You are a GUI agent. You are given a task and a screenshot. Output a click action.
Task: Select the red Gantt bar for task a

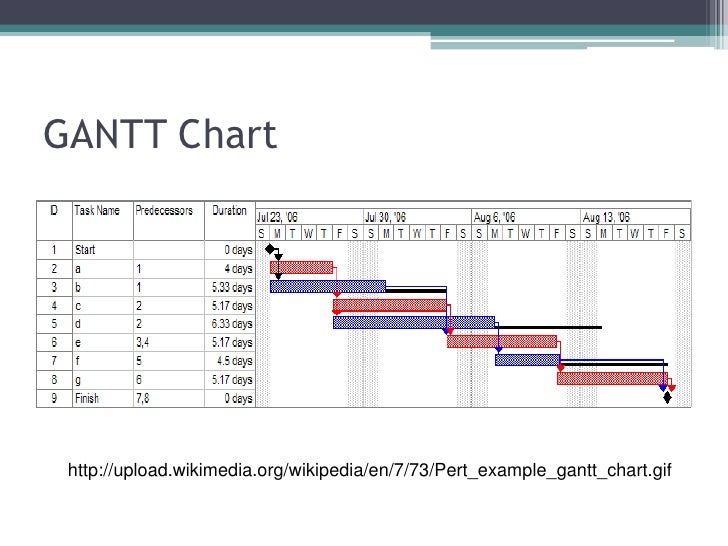click(x=301, y=267)
